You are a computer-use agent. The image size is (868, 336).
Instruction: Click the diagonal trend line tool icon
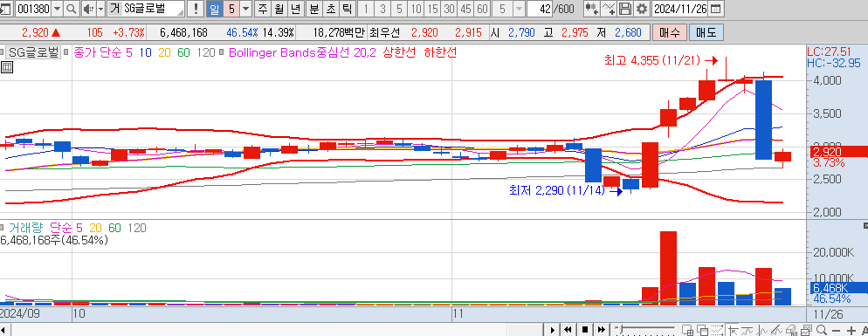coord(776,330)
